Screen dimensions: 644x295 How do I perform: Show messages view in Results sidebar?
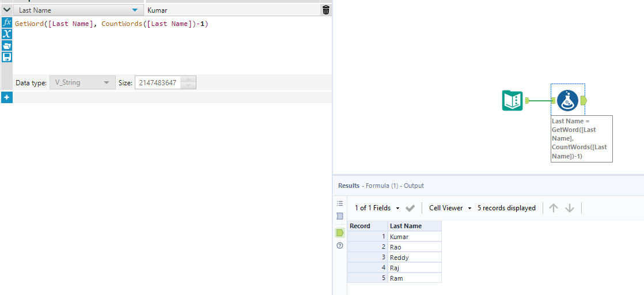340,203
